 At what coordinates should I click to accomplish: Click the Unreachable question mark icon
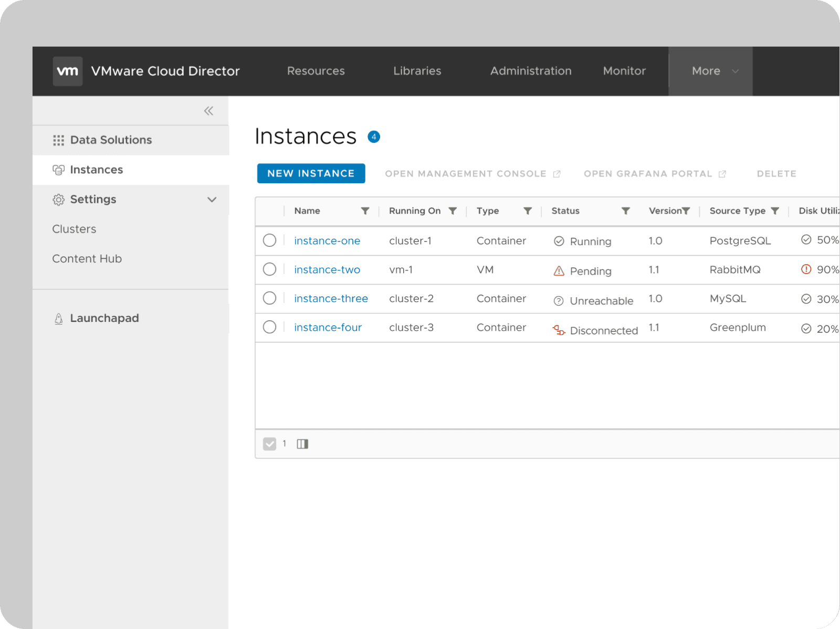559,301
